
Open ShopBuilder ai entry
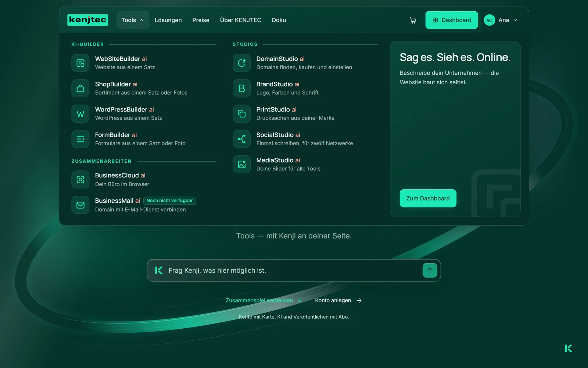(x=143, y=88)
